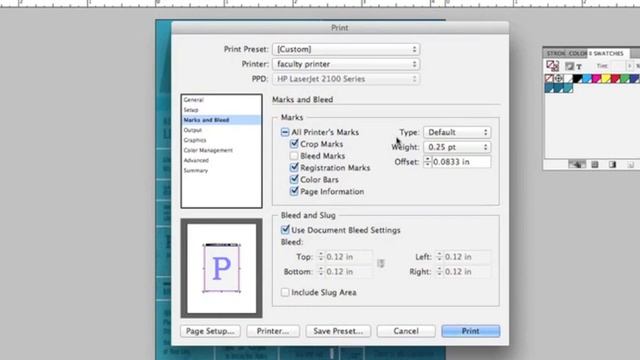Uncheck Page Information
Image resolution: width=640 pixels, height=360 pixels.
click(294, 191)
